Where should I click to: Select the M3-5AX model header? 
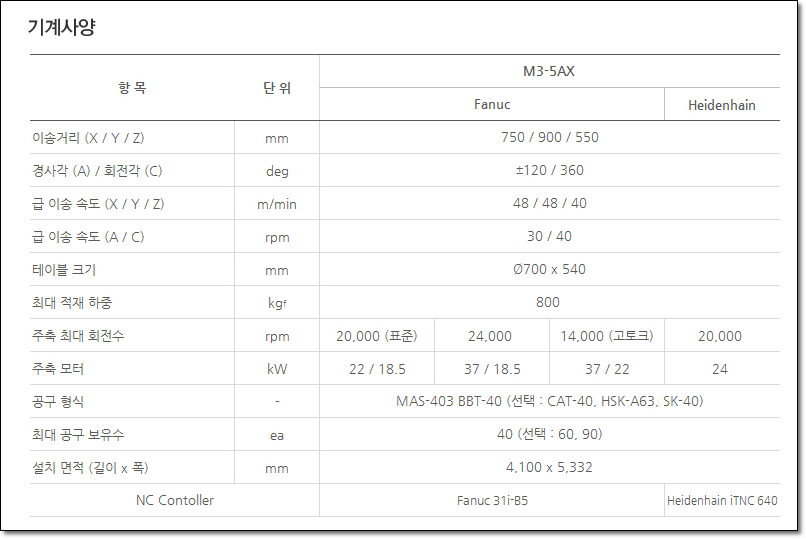549,72
